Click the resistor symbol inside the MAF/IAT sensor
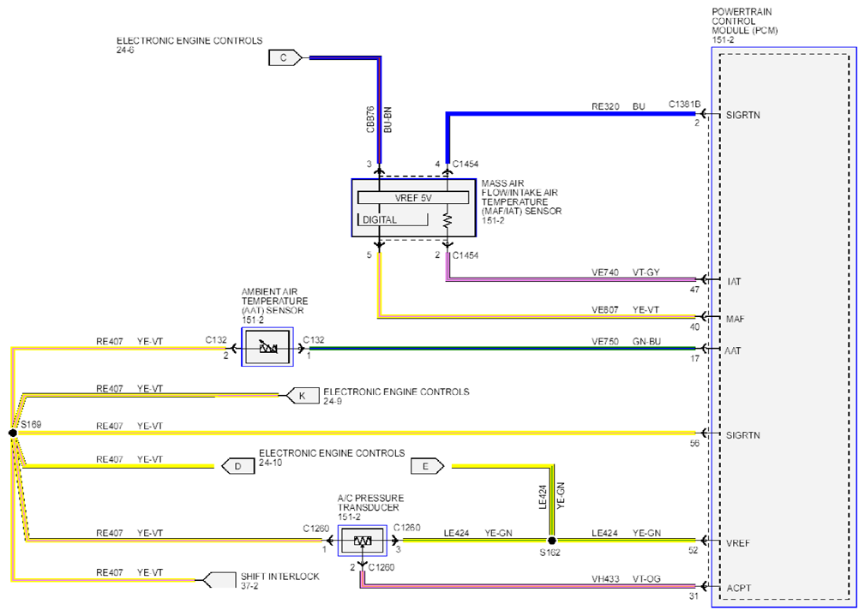Image resolution: width=865 pixels, height=616 pixels. [448, 220]
